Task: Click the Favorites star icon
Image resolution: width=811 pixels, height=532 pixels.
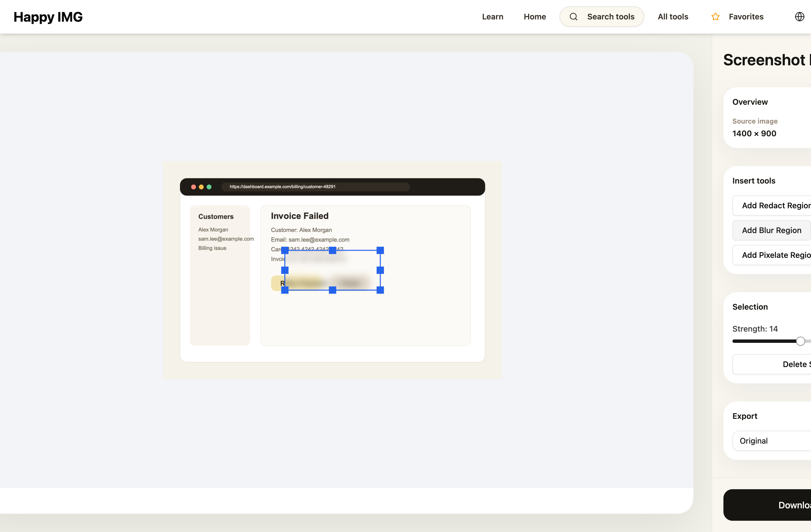Action: tap(715, 17)
